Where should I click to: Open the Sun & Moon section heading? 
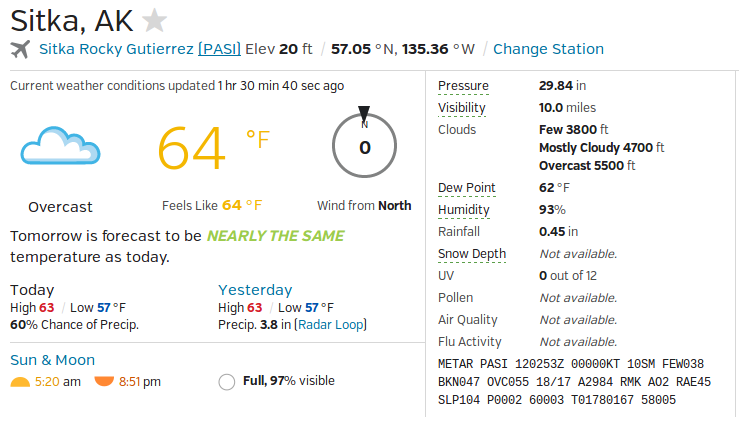(52, 360)
